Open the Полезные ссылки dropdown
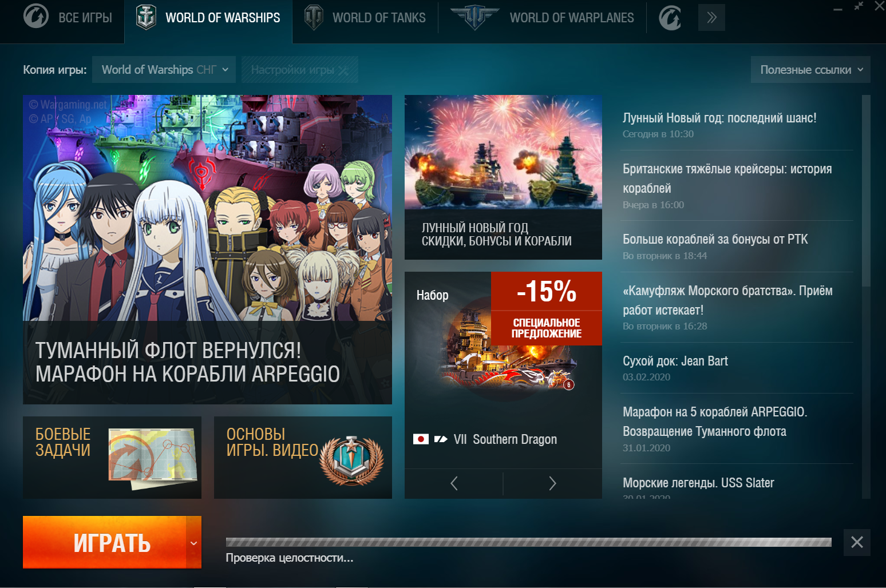 810,70
